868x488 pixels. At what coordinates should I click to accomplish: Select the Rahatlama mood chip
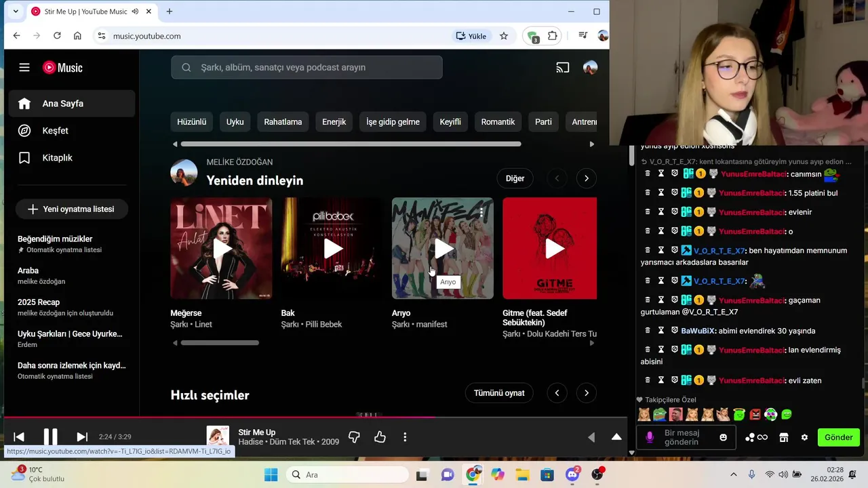[283, 122]
